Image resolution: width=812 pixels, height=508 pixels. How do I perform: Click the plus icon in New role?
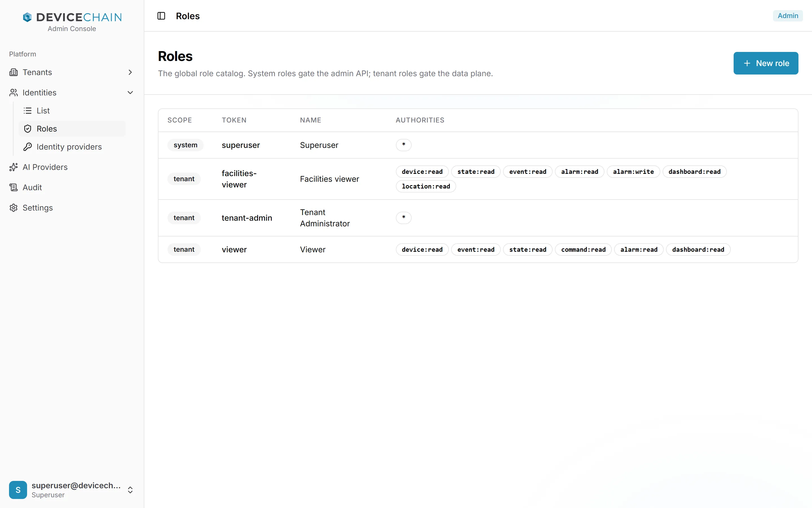747,63
